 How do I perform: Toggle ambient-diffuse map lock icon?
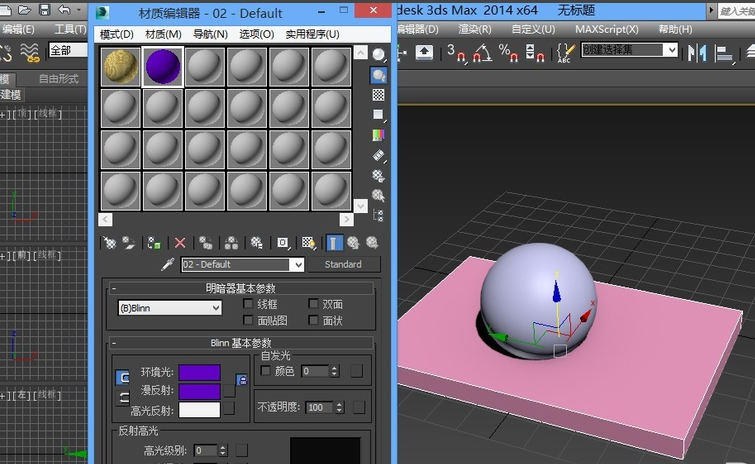coord(242,380)
